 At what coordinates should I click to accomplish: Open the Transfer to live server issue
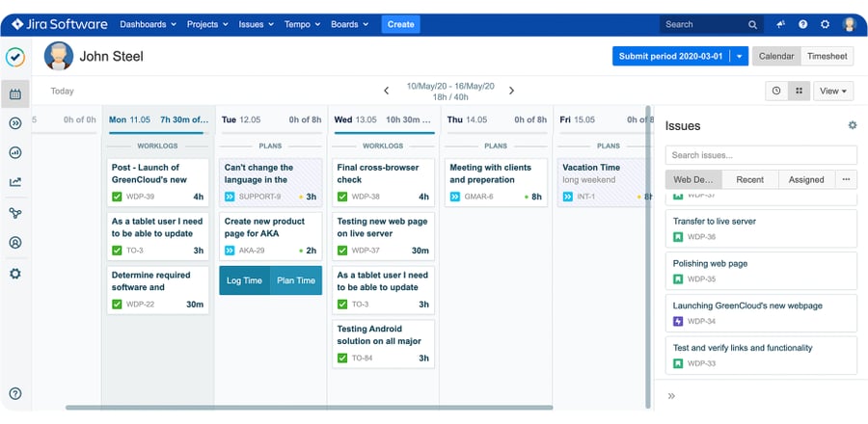point(761,228)
